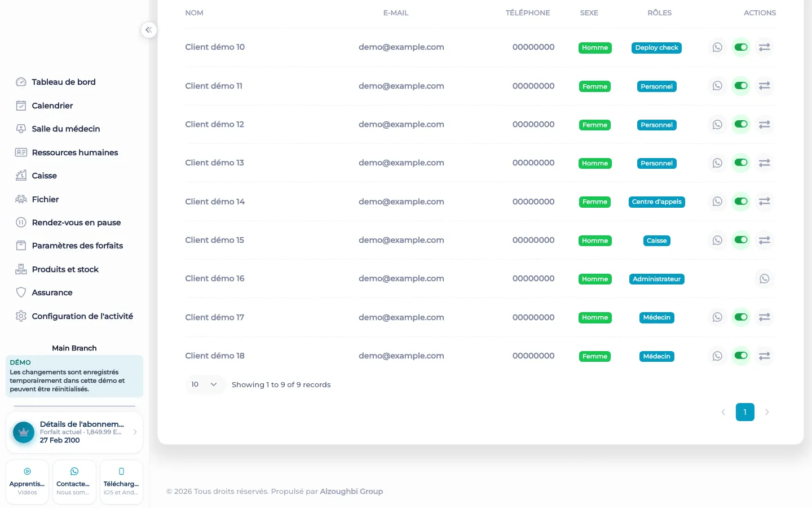
Task: Open Contactez-nous WhatsApp tile
Action: (74, 482)
